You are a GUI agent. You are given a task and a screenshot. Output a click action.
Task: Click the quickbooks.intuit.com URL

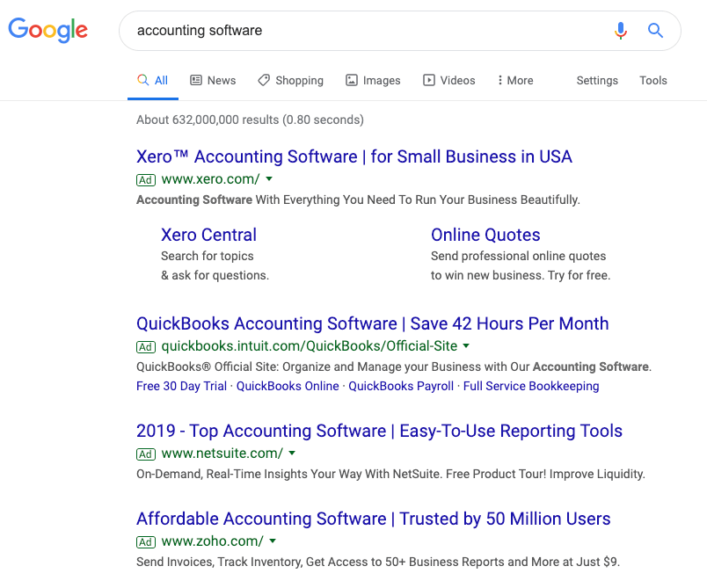(310, 346)
